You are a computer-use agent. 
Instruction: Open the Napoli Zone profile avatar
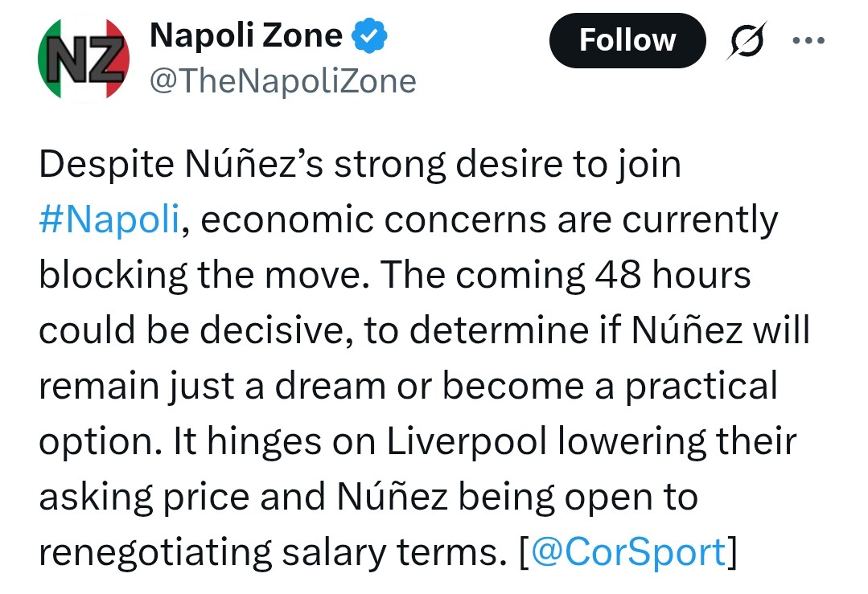84,58
